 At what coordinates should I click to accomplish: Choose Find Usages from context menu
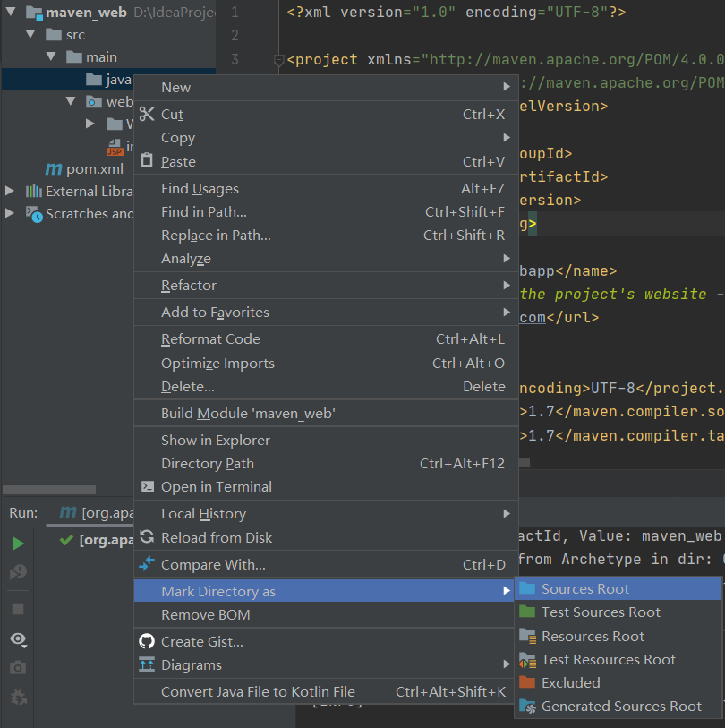[326, 189]
